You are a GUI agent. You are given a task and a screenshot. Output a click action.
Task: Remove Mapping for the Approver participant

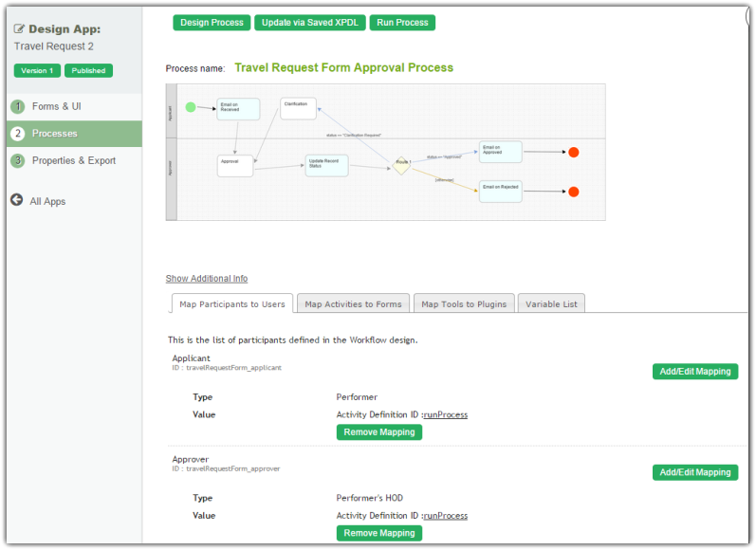pos(378,533)
